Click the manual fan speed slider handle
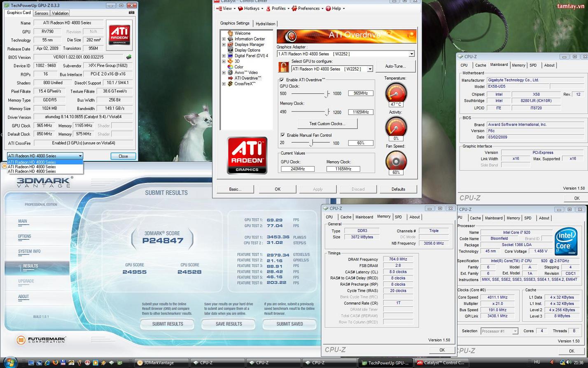 pyautogui.click(x=312, y=143)
